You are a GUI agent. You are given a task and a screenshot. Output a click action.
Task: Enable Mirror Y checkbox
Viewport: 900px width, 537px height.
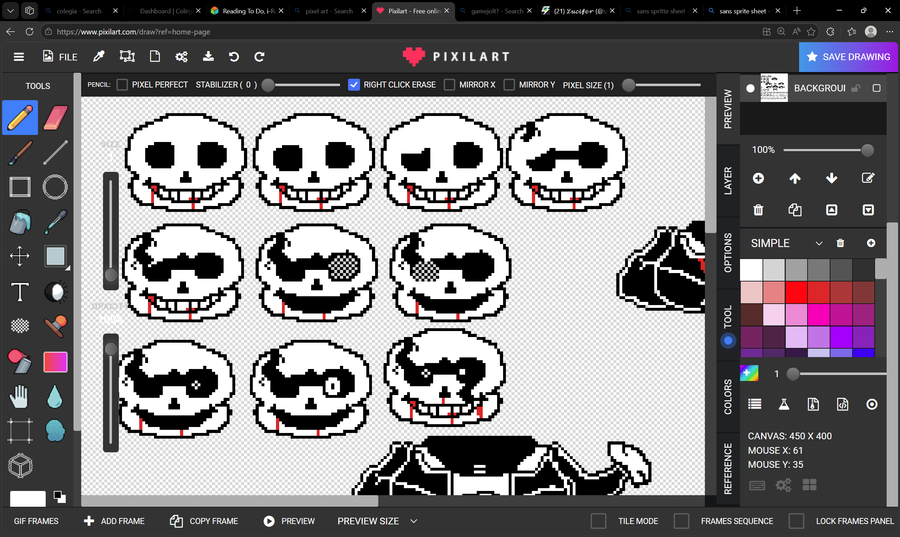(509, 85)
